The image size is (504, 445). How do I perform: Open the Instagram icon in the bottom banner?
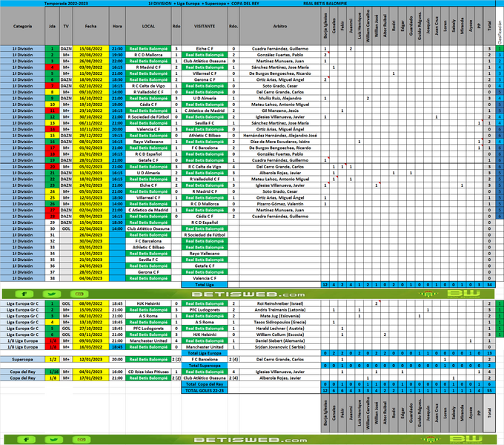point(82,440)
